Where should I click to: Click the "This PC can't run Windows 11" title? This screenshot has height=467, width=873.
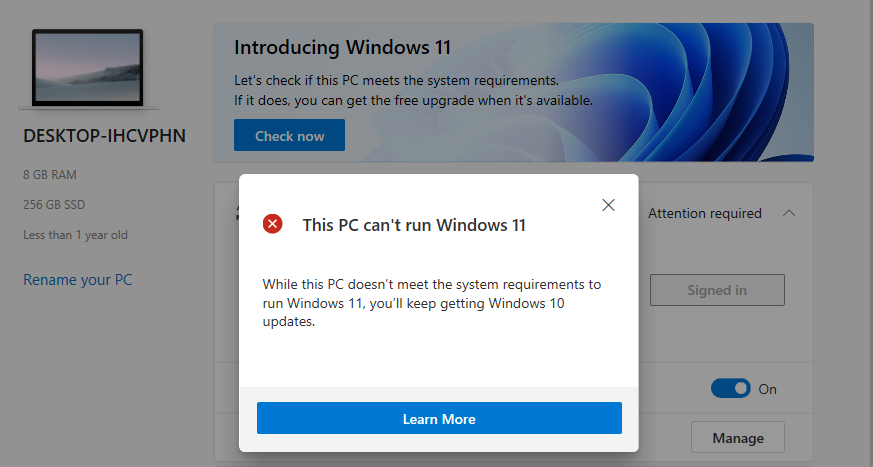414,225
